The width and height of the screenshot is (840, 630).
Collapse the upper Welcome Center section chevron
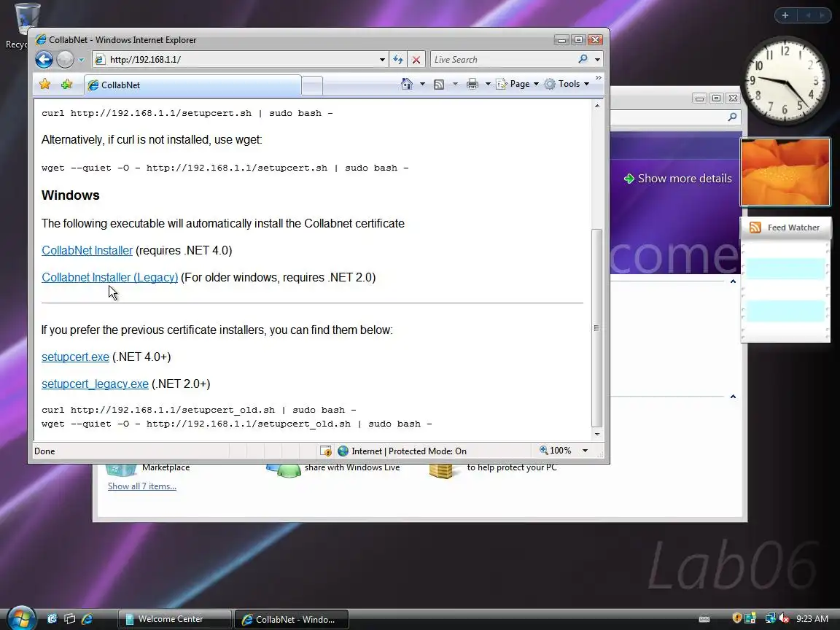pyautogui.click(x=733, y=281)
